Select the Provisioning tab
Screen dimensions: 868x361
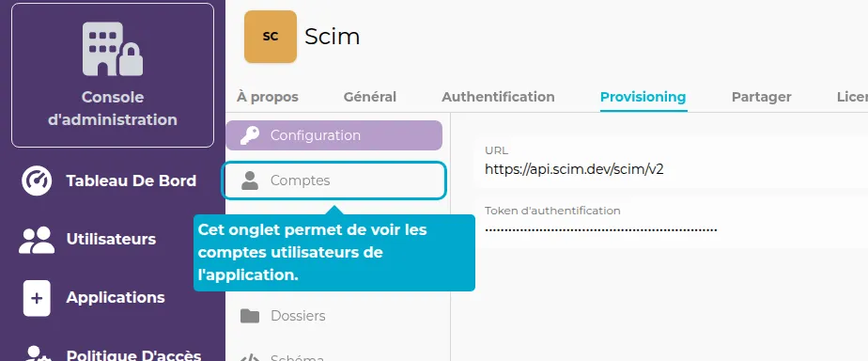[643, 97]
